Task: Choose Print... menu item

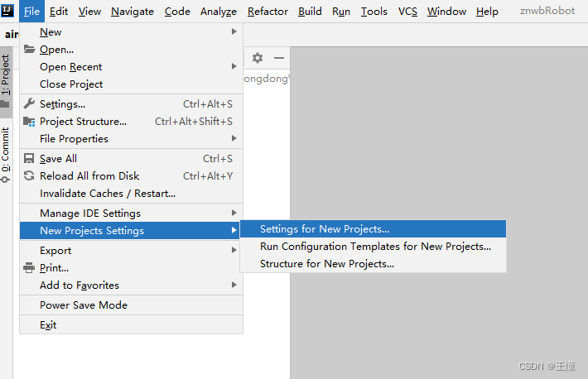Action: pyautogui.click(x=131, y=267)
